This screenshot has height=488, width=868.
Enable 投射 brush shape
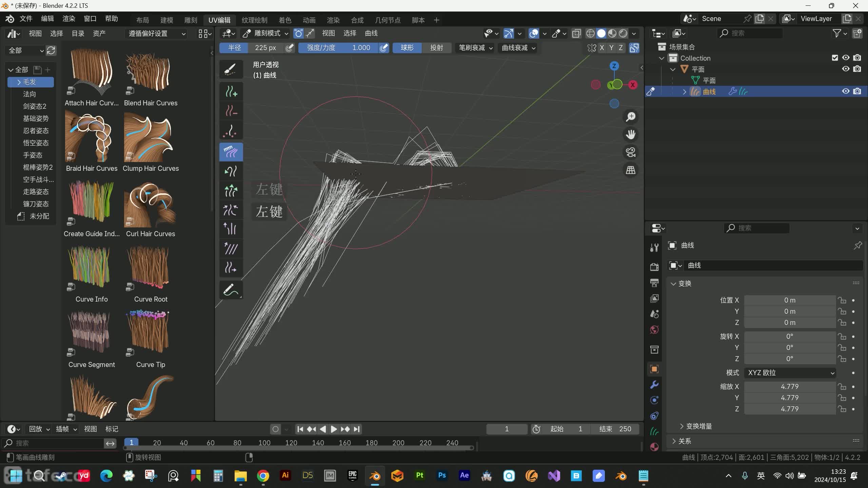click(437, 48)
